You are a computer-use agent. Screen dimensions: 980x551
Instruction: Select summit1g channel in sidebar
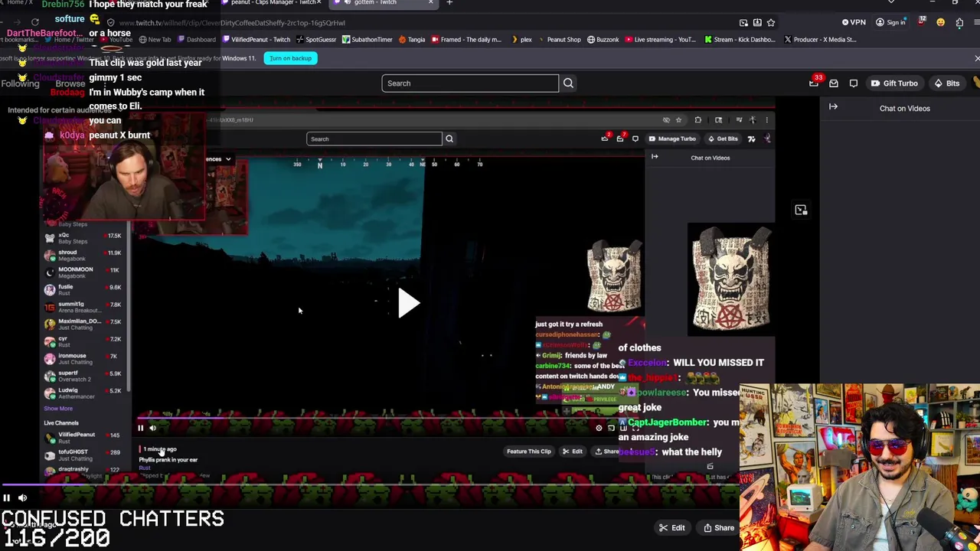[83, 307]
